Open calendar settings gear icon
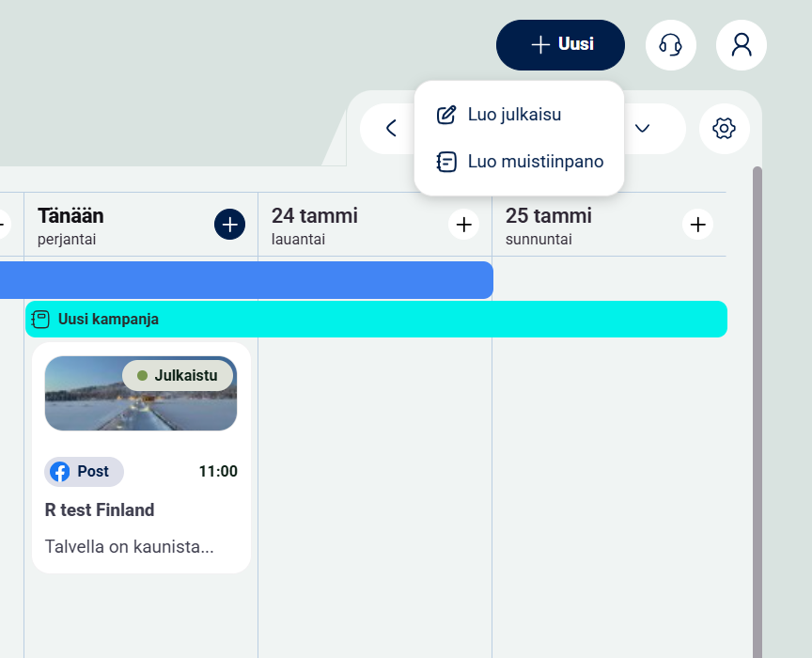The image size is (812, 658). coord(724,129)
